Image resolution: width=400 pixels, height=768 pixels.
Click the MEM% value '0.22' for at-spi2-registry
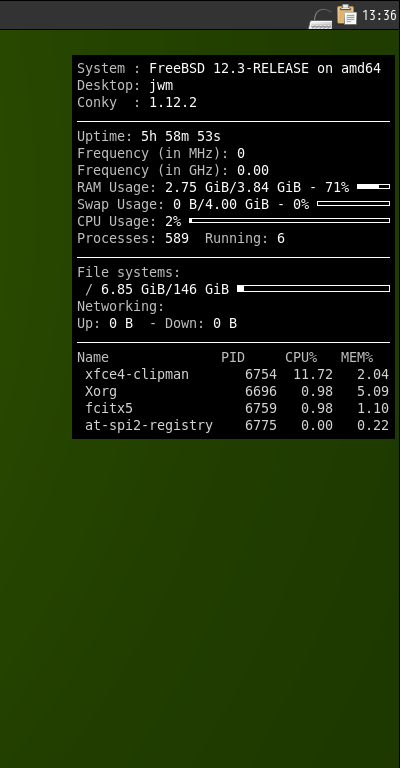(x=373, y=426)
